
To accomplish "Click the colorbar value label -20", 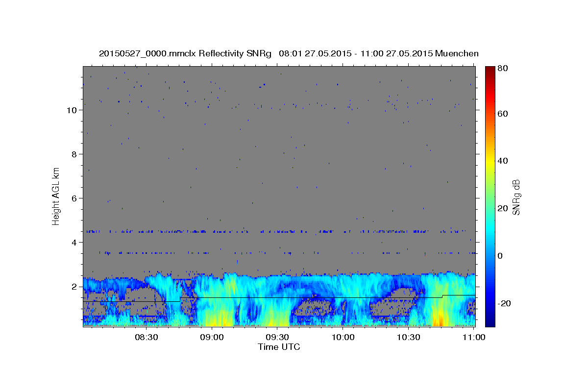I will click(503, 303).
